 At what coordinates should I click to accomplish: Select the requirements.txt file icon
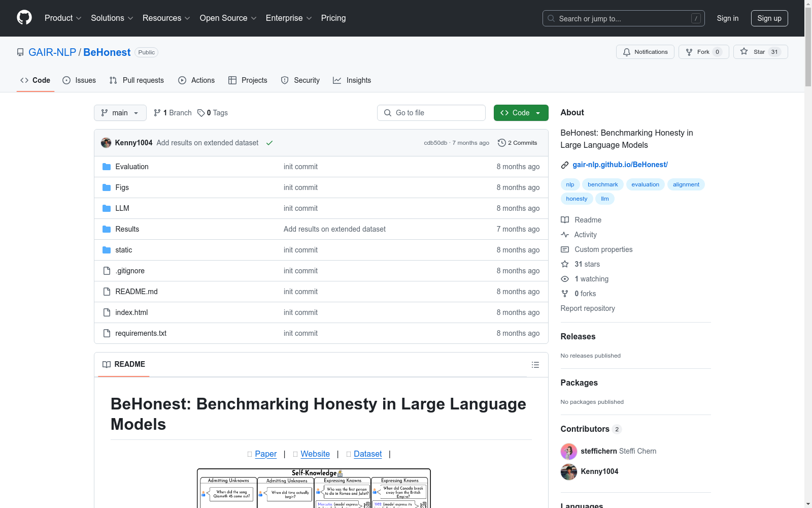(107, 333)
